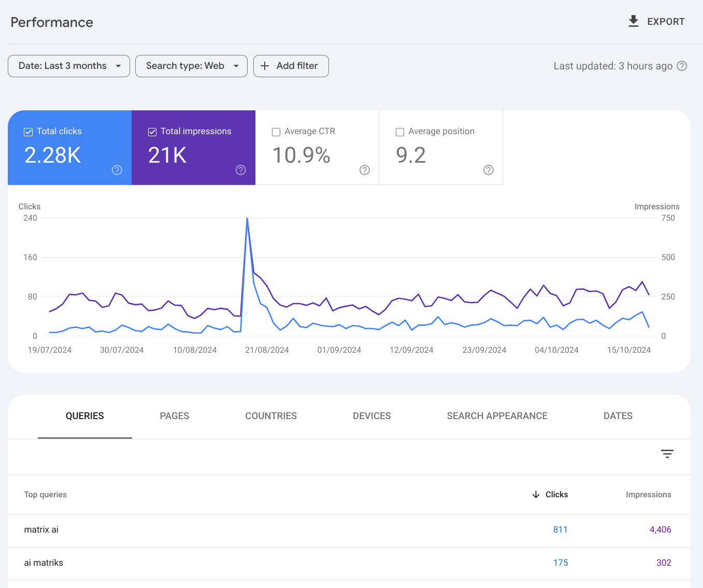The height and width of the screenshot is (588, 703).
Task: Click the Add filter button
Action: 291,66
